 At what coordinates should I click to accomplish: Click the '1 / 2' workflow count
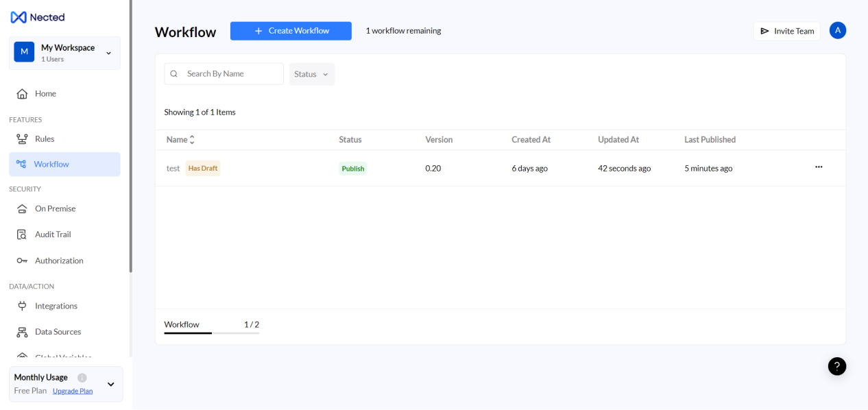(x=252, y=325)
